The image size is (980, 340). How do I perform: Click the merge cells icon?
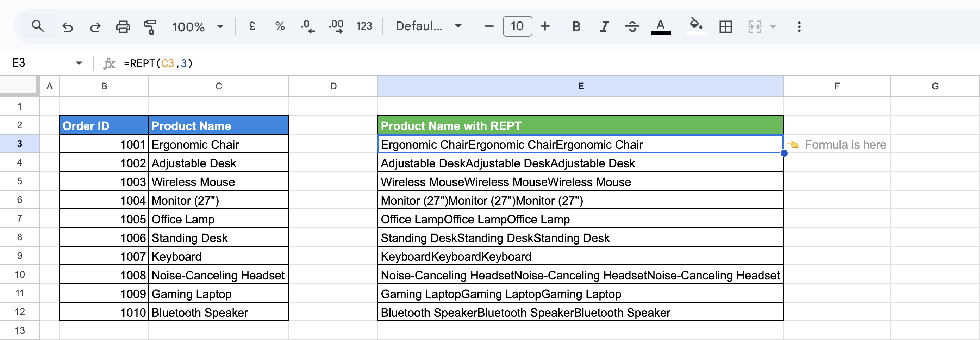tap(755, 27)
